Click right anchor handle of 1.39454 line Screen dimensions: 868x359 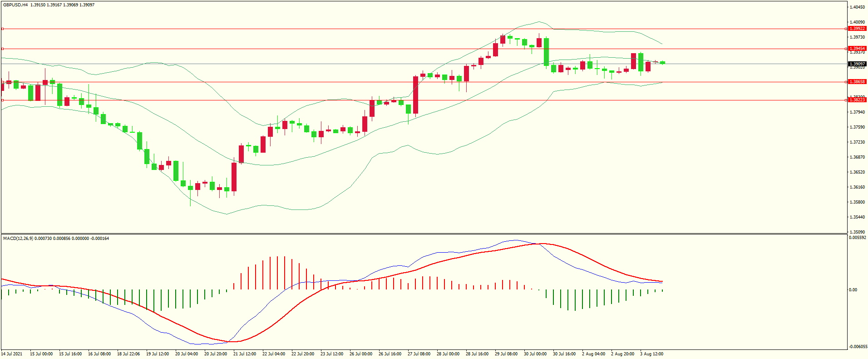coord(846,49)
